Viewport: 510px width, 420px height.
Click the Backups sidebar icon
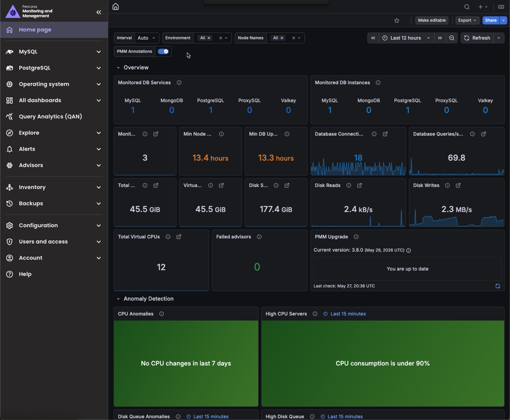click(10, 203)
